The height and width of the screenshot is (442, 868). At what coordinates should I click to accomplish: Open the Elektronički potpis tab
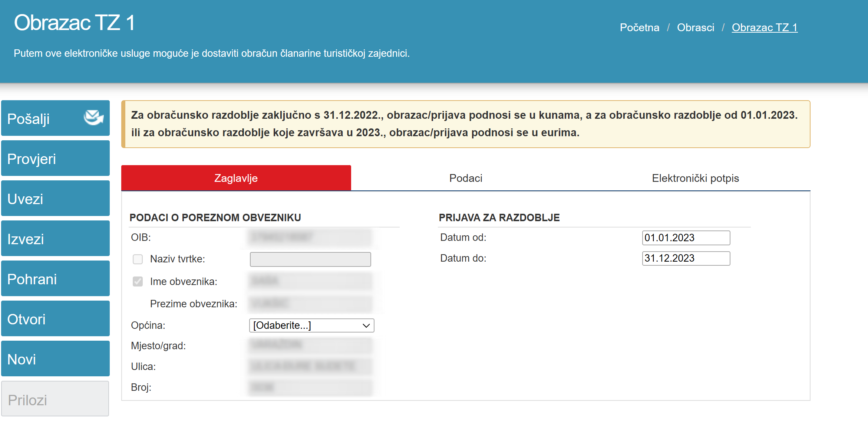(x=695, y=178)
